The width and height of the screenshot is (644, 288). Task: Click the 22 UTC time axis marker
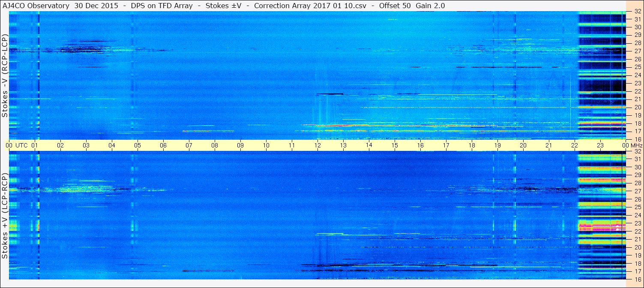click(x=575, y=145)
